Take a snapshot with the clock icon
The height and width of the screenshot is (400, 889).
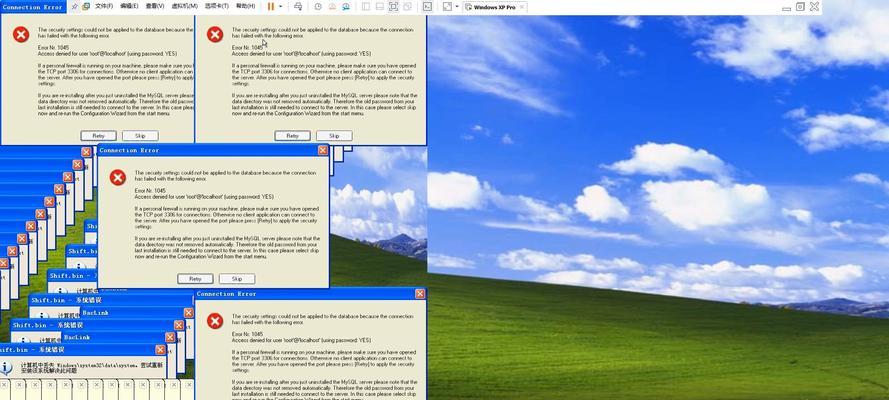click(318, 6)
